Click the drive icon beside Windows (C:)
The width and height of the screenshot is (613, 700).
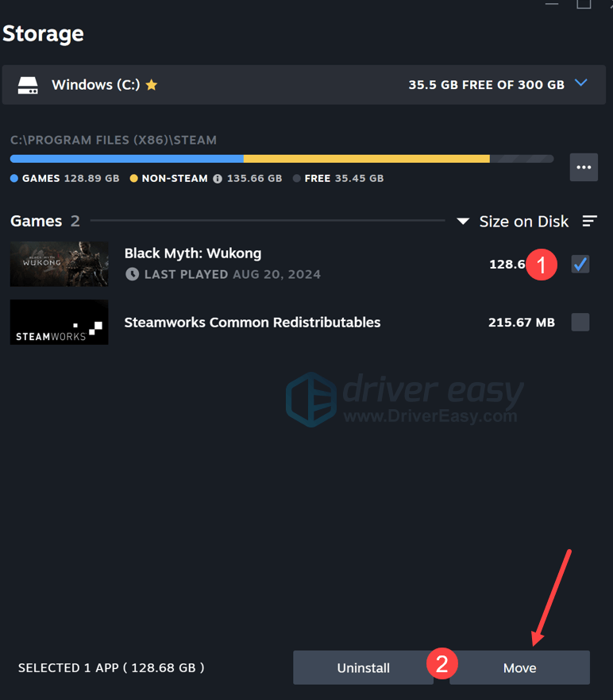pos(28,85)
